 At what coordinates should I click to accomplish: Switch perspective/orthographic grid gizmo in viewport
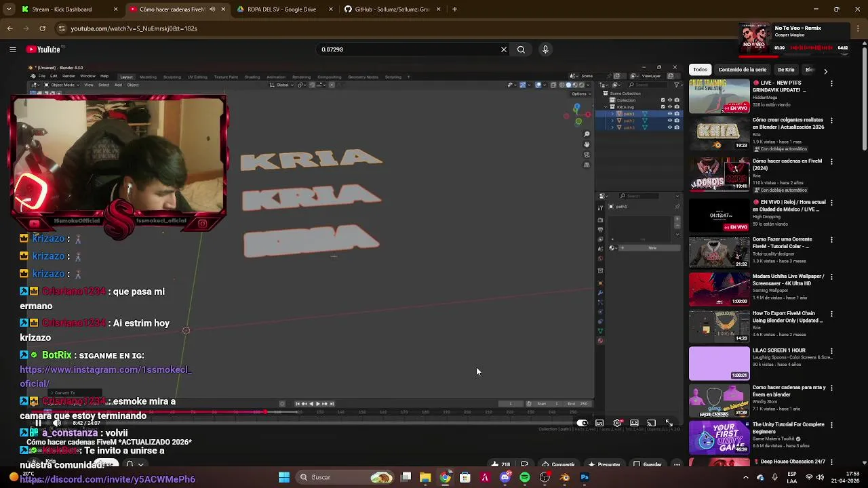(587, 165)
